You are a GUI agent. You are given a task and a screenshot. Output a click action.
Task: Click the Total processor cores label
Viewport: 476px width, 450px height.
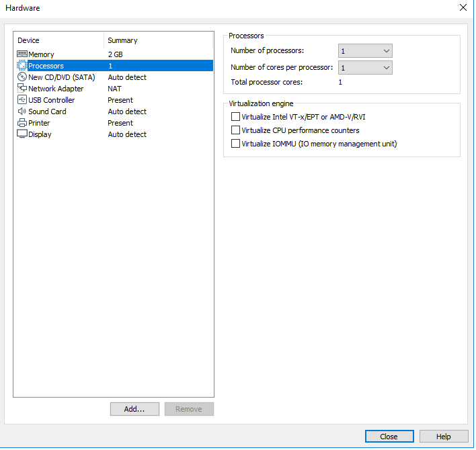pyautogui.click(x=267, y=82)
